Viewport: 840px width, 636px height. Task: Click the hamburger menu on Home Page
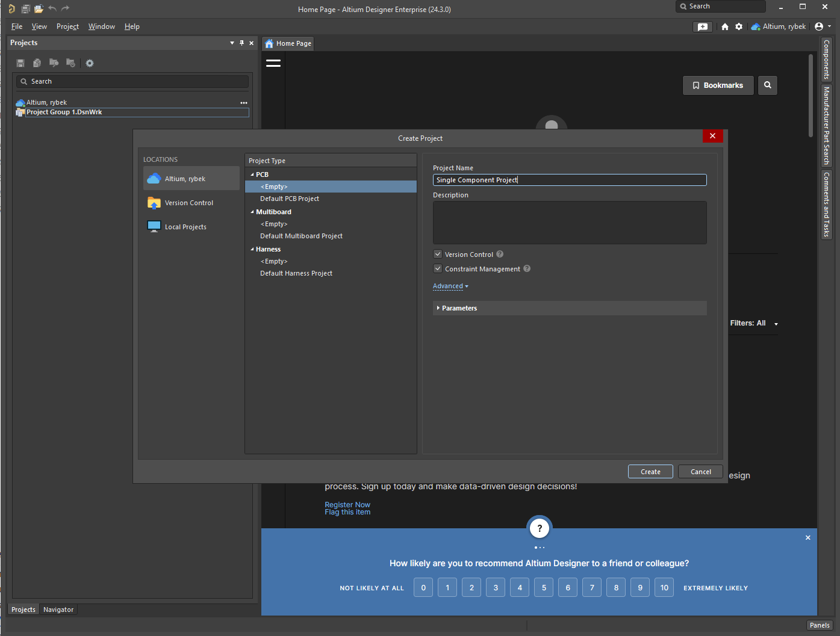pyautogui.click(x=273, y=63)
